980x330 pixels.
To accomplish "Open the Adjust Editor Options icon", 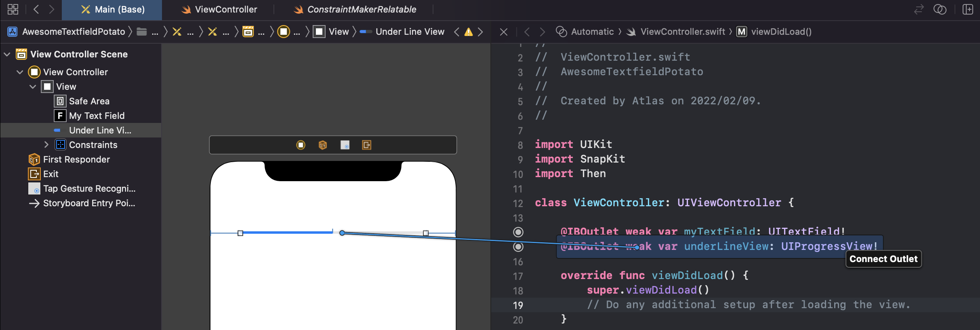I will (940, 9).
